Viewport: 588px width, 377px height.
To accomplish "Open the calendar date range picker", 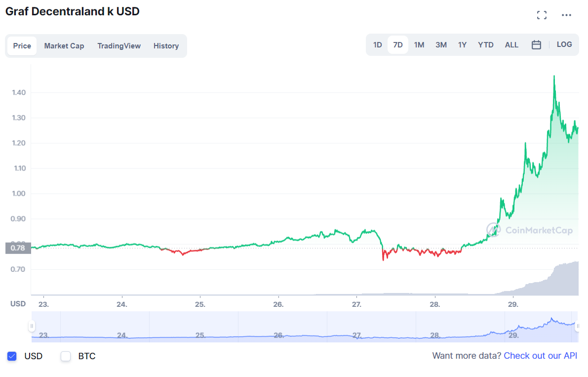I will point(536,45).
